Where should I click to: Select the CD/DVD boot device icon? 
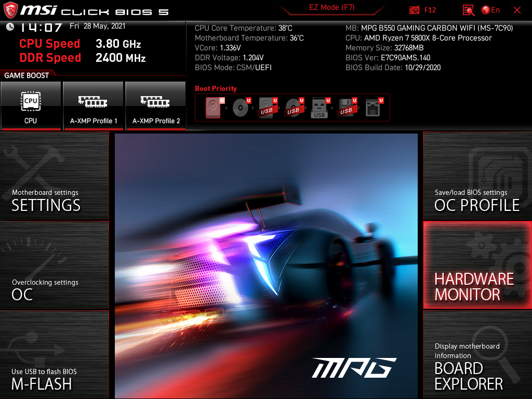[x=242, y=108]
